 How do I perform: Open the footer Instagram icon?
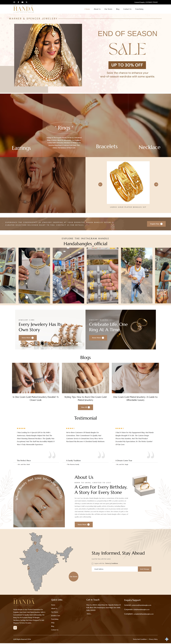point(15,627)
